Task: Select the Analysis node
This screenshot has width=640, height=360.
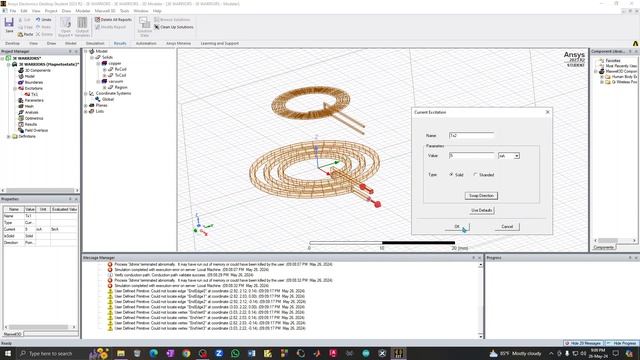Action: 28,112
